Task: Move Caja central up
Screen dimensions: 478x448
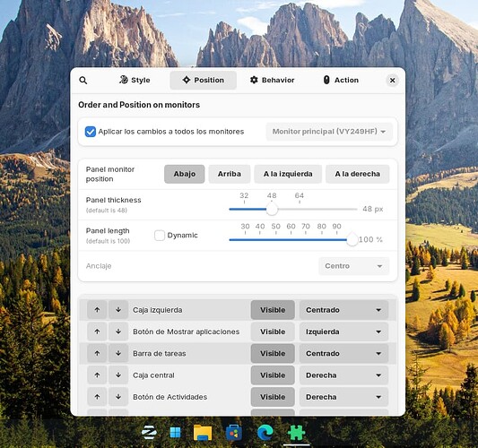Action: (97, 375)
